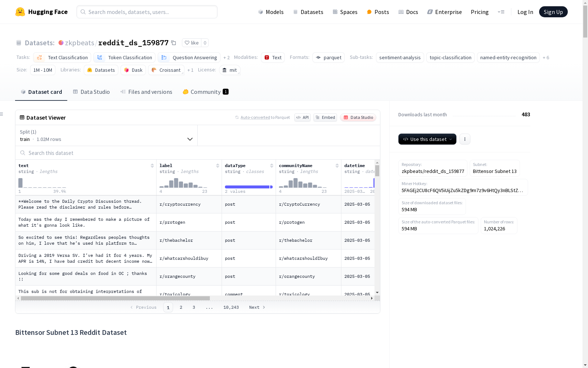Jump to last page 10,243
Screen dimensions: 588x368
(231, 307)
